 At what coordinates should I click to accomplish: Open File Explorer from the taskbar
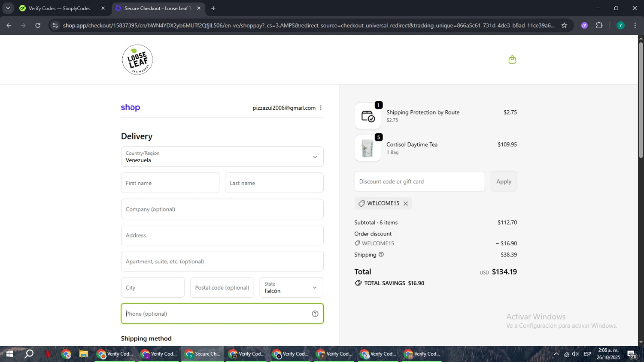click(83, 354)
